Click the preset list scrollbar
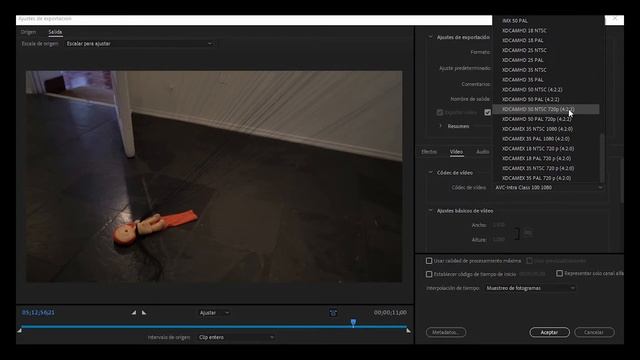640x360 pixels. click(602, 157)
